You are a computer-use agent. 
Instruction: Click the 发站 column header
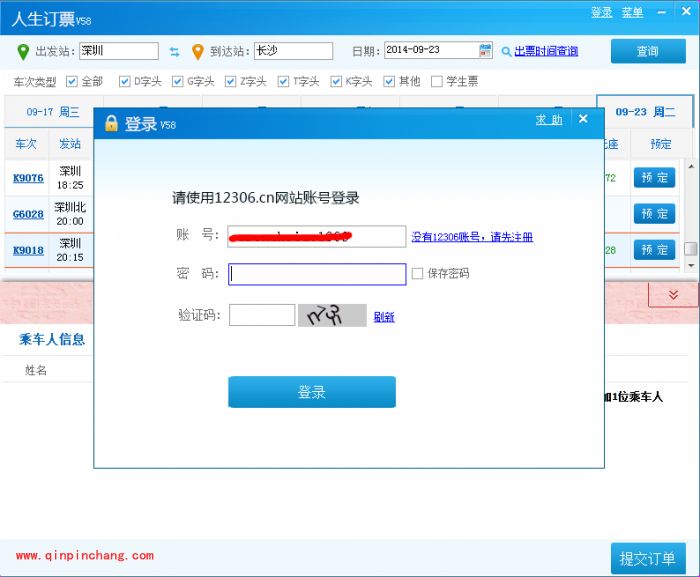pos(70,144)
